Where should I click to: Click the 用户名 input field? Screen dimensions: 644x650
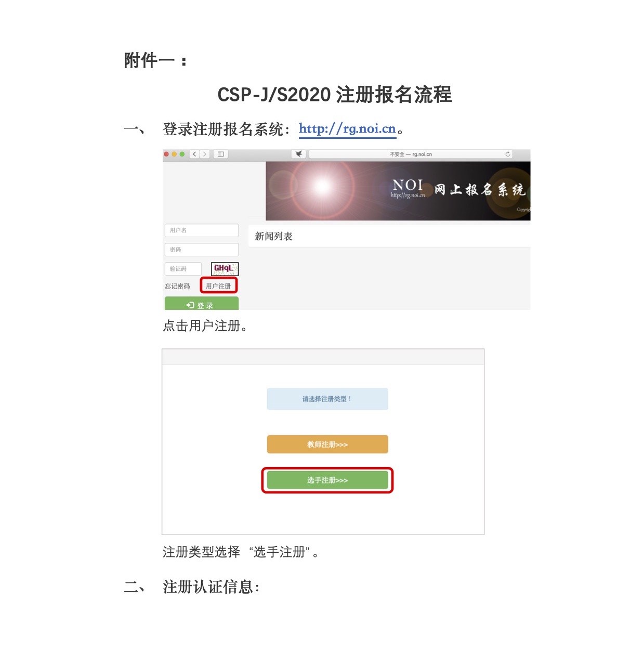[x=202, y=230]
